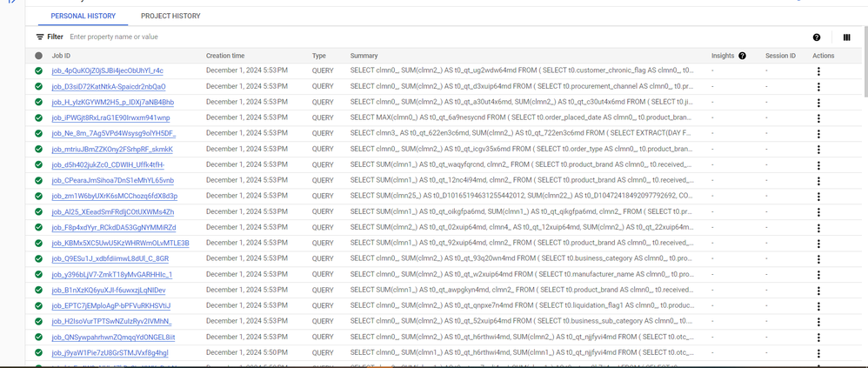868x368 pixels.
Task: Open actions menu for job_D3siD72KatNtkA-Spaicdr2nbQaO
Action: coord(818,86)
